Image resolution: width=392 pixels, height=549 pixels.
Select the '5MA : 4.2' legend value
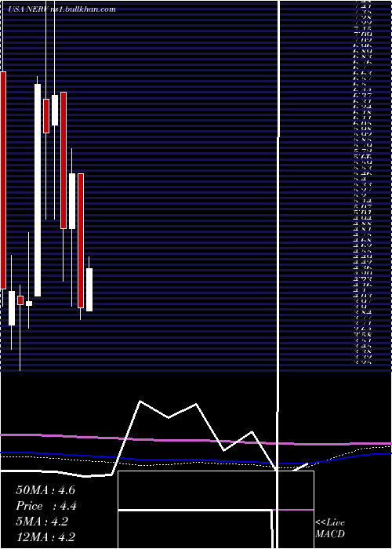[x=44, y=522]
